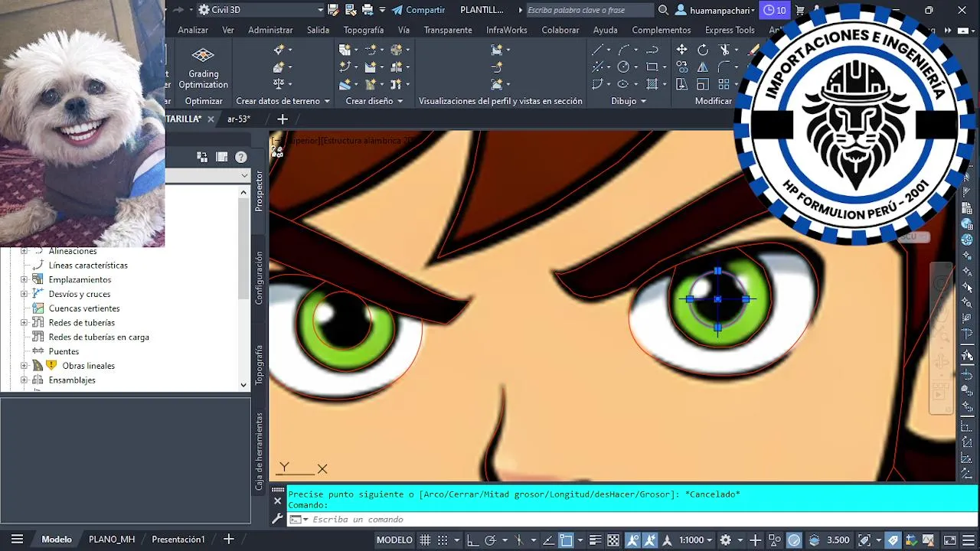Open the Civil 3D workspace dropdown
This screenshot has width=980, height=551.
(x=260, y=10)
